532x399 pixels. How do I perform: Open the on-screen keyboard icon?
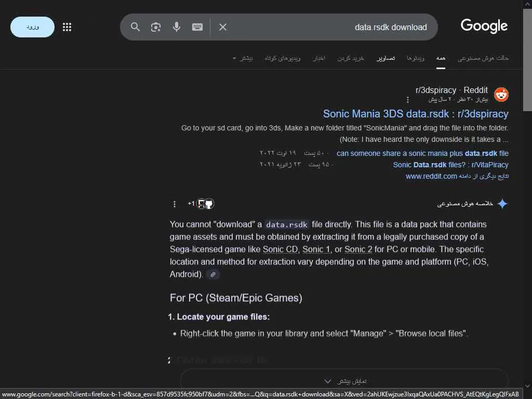pos(197,27)
